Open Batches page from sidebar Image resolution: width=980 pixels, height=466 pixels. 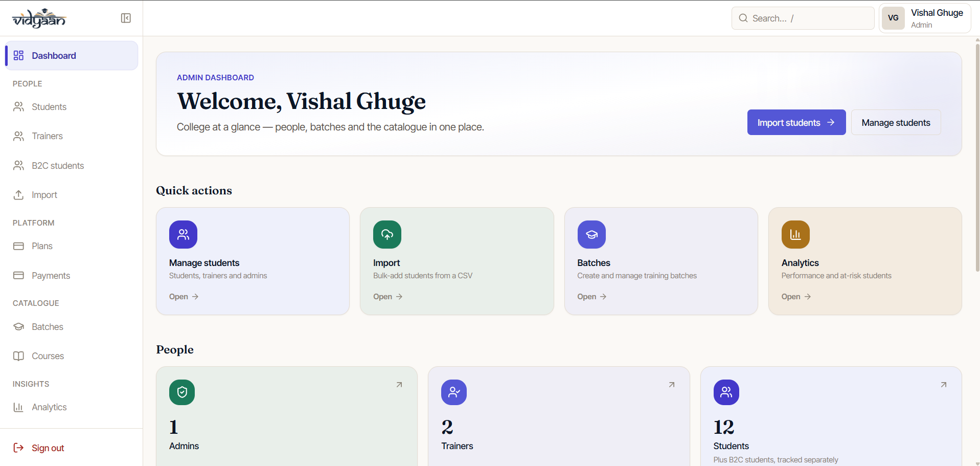[72, 326]
